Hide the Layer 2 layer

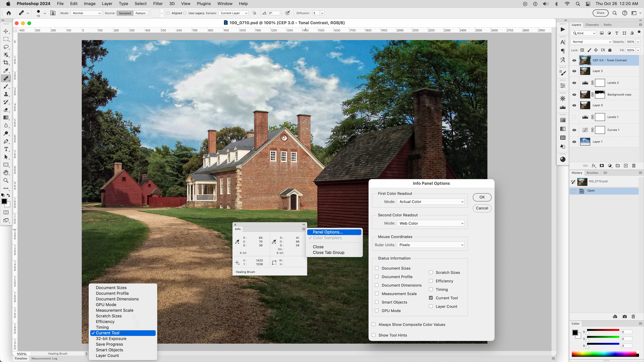574,71
